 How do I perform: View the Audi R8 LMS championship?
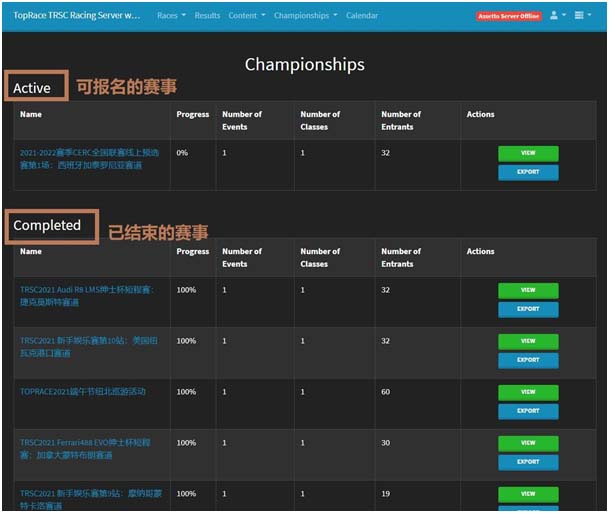(528, 290)
